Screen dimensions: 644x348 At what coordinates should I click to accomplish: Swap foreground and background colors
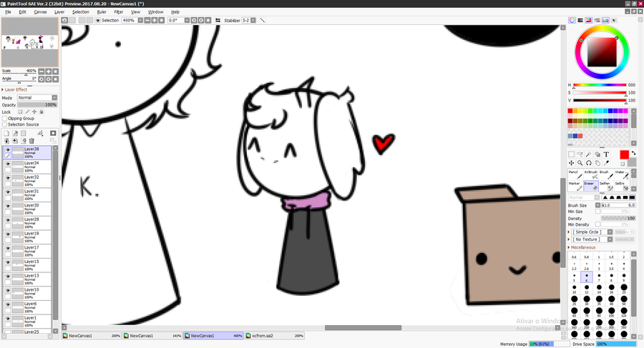(633, 153)
